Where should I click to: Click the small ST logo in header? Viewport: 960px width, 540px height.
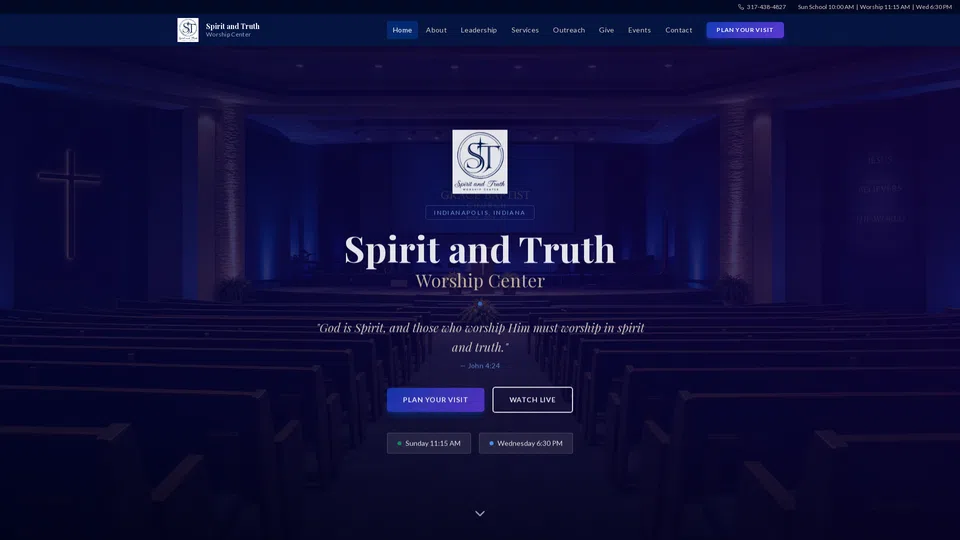point(188,29)
